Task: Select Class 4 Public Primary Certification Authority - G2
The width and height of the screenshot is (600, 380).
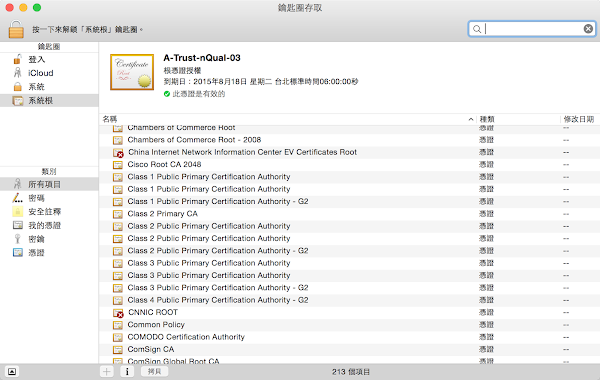Action: tap(349, 300)
